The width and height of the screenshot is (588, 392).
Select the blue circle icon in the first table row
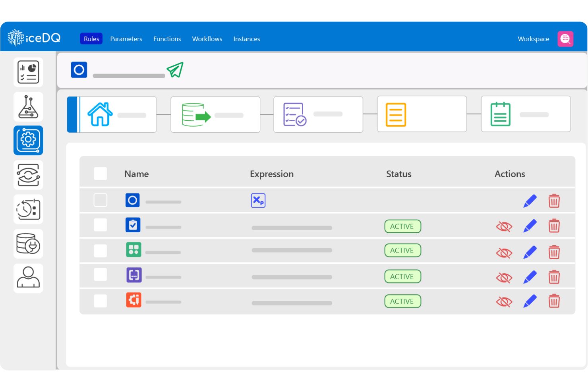[133, 200]
